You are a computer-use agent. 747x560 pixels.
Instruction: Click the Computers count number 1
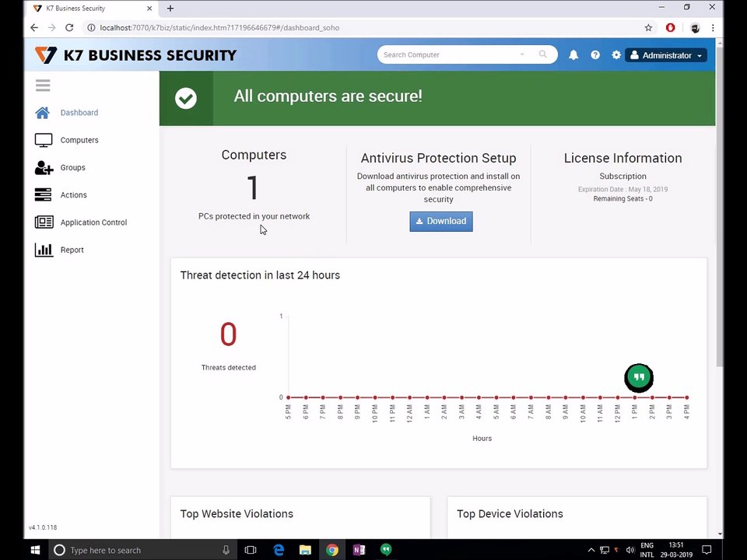tap(253, 187)
